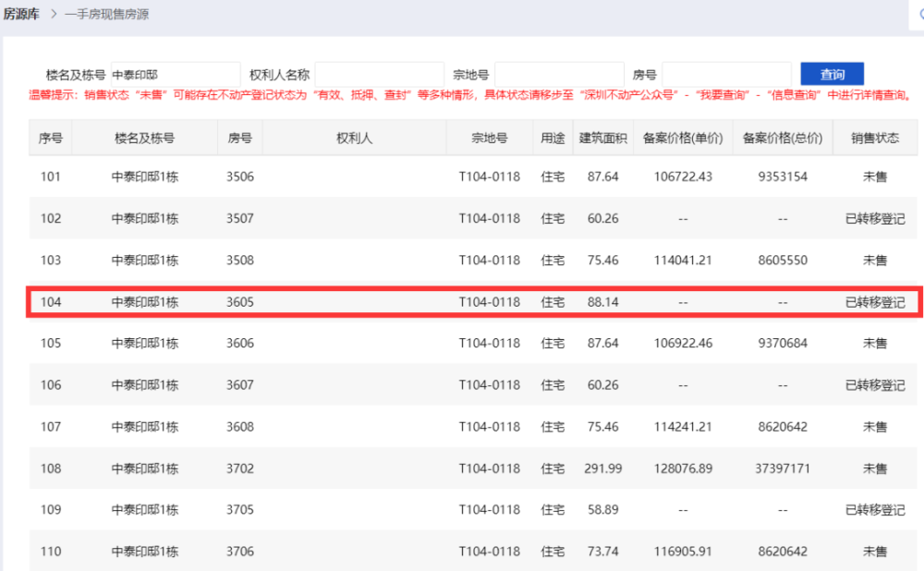The image size is (924, 571).
Task: Click the 建筑面积 column header
Action: pyautogui.click(x=602, y=138)
